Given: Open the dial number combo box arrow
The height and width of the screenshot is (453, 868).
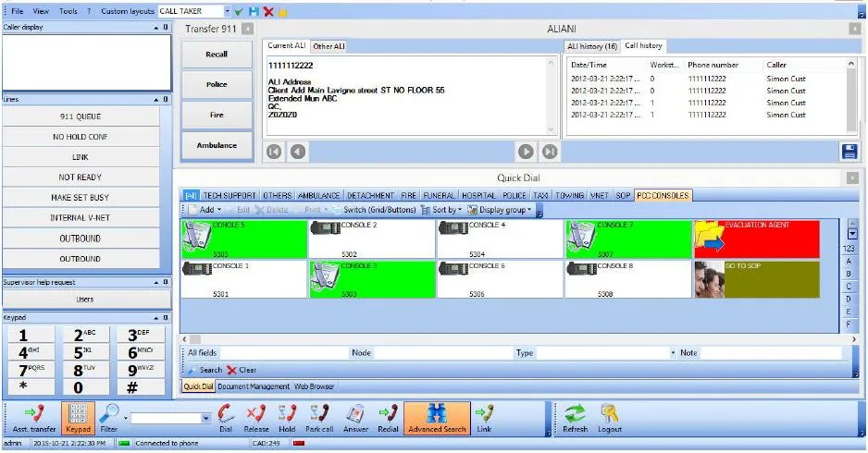Looking at the screenshot, I should 206,418.
